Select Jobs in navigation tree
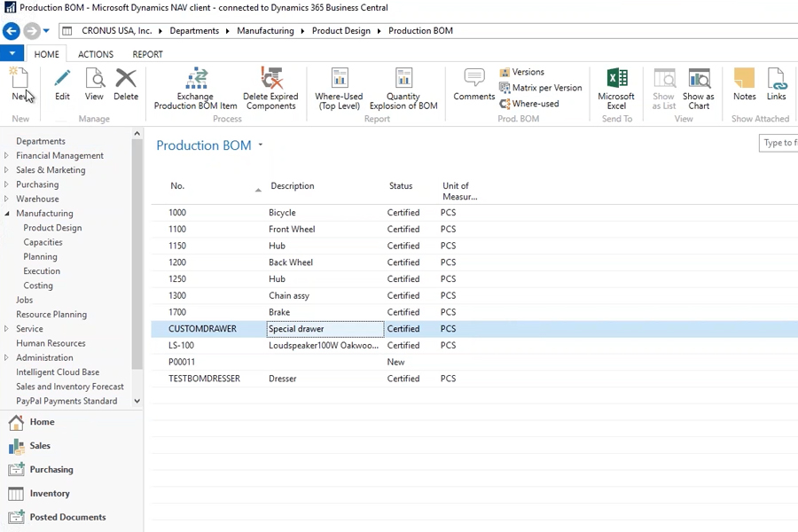The height and width of the screenshot is (532, 798). tap(25, 300)
